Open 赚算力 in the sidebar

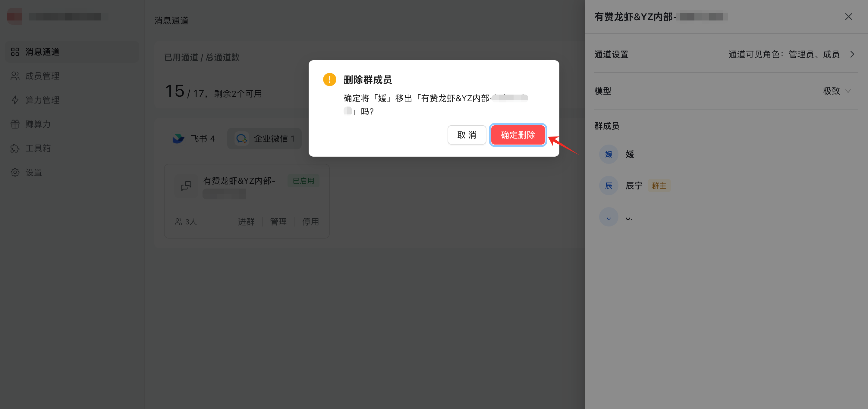coord(72,124)
